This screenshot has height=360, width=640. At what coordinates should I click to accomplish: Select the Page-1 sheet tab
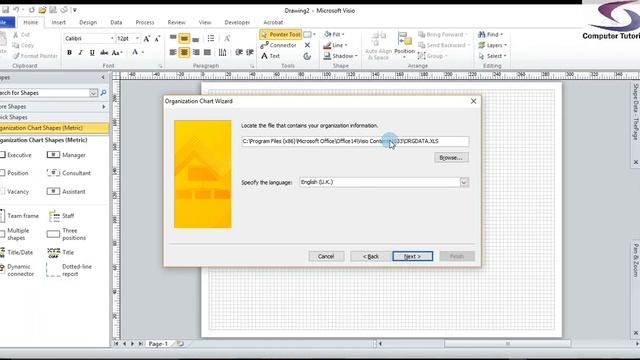pos(158,344)
